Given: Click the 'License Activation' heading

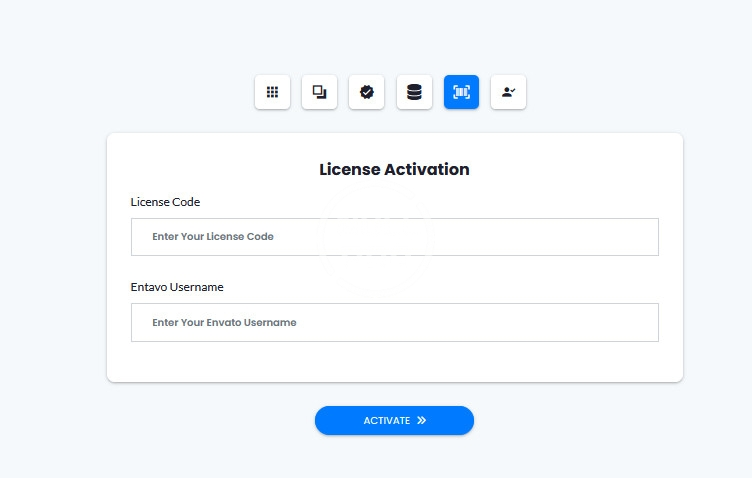Looking at the screenshot, I should pos(394,169).
